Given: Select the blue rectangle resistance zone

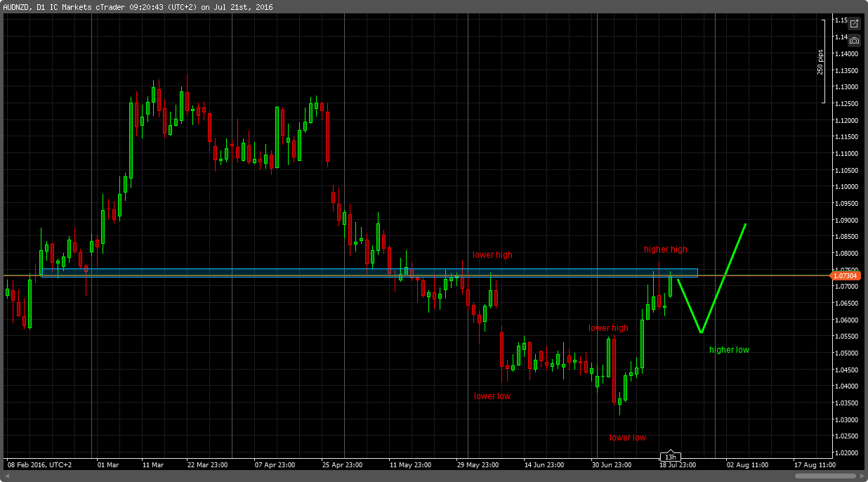Looking at the screenshot, I should [x=369, y=273].
